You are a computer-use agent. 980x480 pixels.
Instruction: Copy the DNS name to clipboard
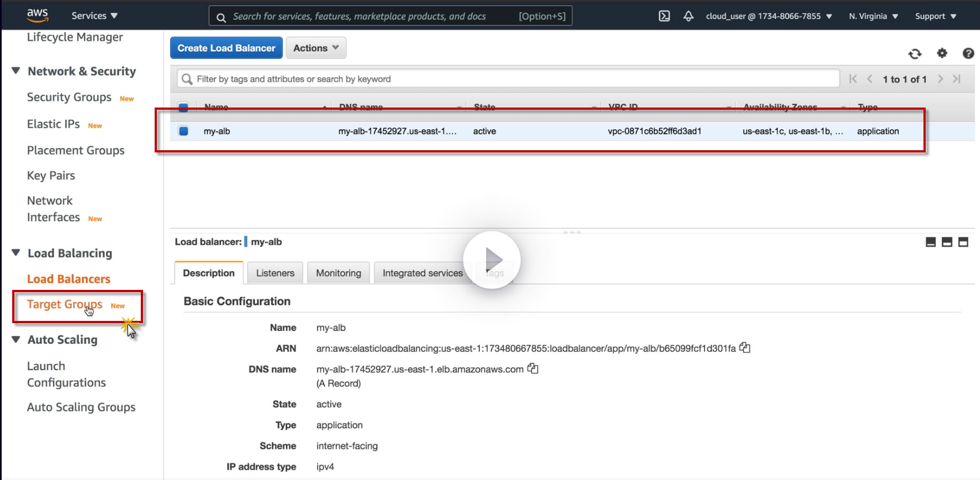click(x=533, y=368)
